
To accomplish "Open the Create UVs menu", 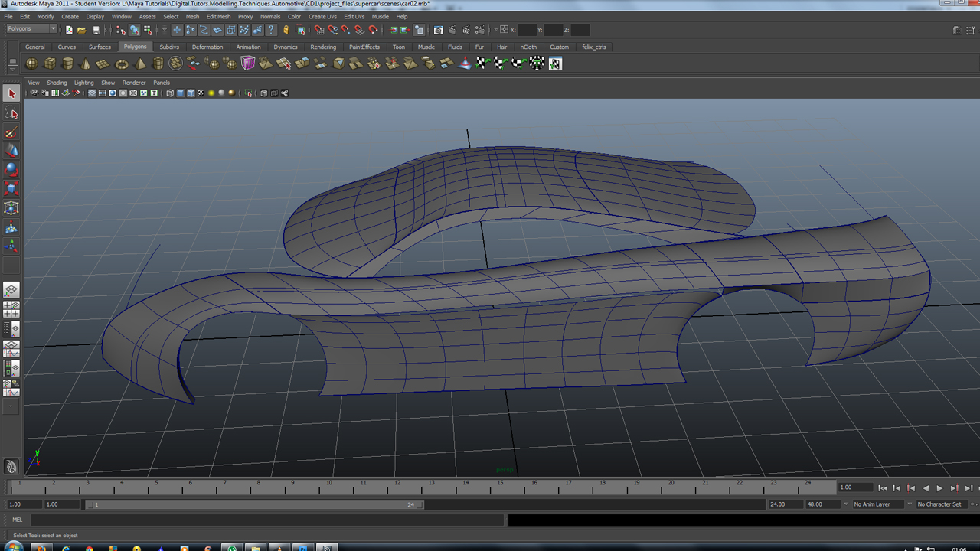I will tap(322, 16).
